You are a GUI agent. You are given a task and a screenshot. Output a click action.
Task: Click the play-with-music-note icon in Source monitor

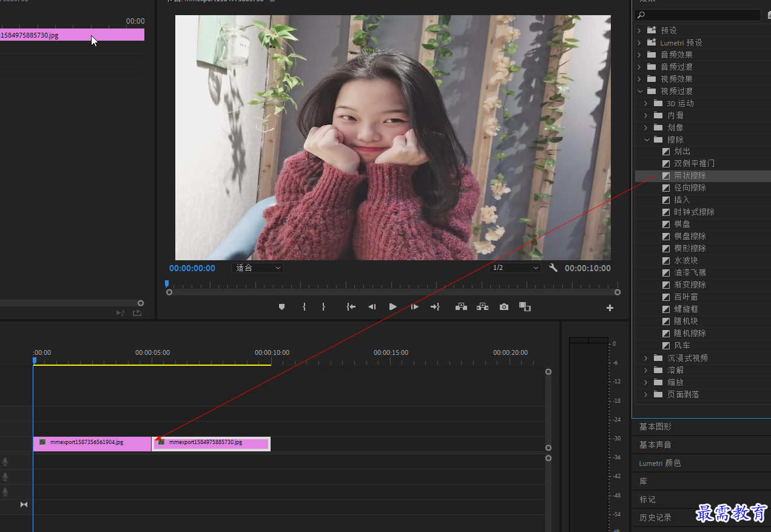click(x=120, y=313)
